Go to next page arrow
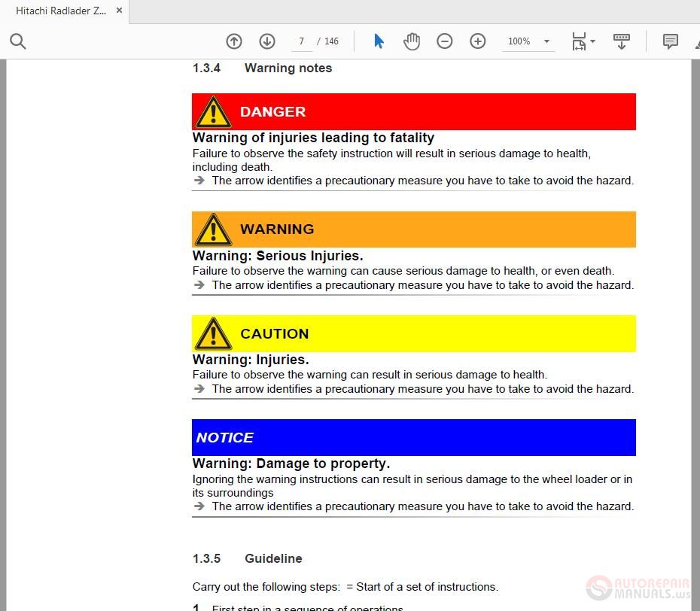This screenshot has width=700, height=611. click(x=267, y=41)
